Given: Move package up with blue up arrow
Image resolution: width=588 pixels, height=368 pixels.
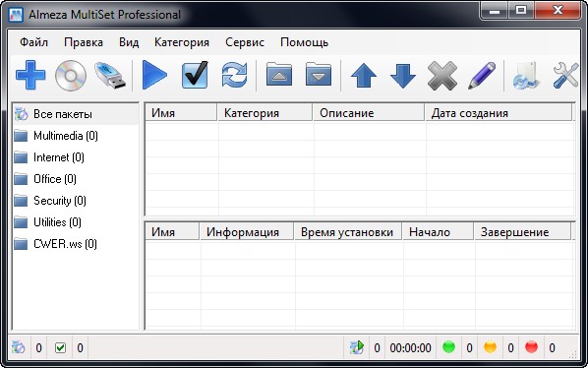Looking at the screenshot, I should click(364, 76).
